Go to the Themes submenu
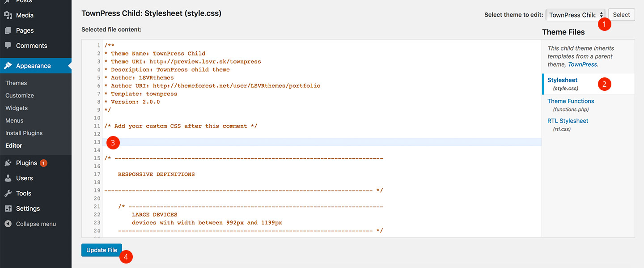 (16, 83)
